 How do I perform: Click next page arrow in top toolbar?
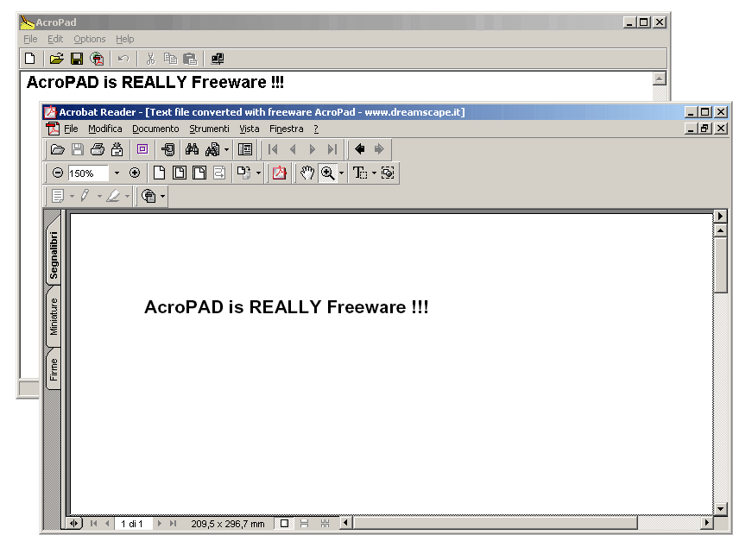click(313, 149)
